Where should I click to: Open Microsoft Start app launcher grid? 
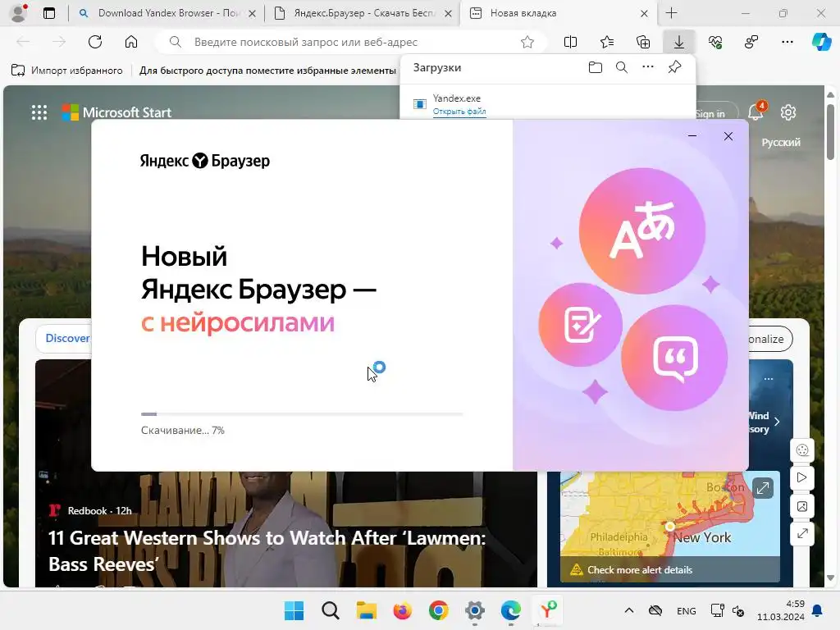click(x=39, y=112)
